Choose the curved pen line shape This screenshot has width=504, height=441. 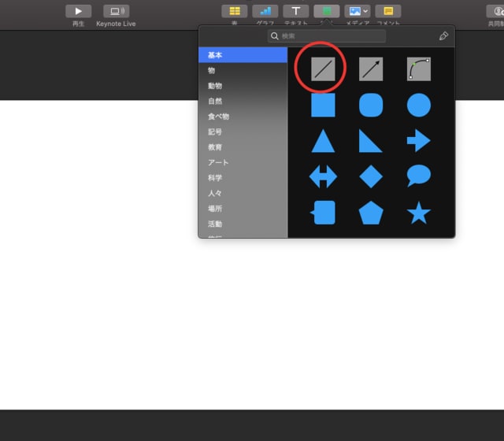[419, 69]
